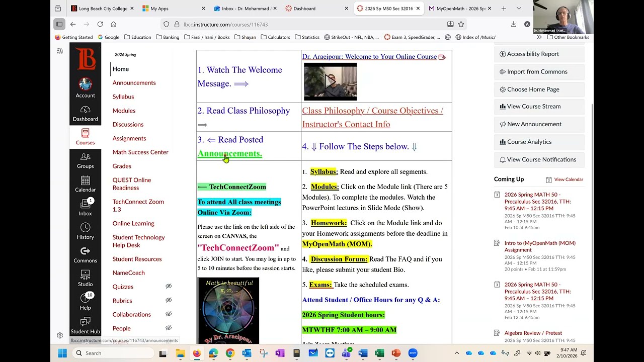Open the install-as-app icon in address bar
The image size is (644, 362).
450,24
